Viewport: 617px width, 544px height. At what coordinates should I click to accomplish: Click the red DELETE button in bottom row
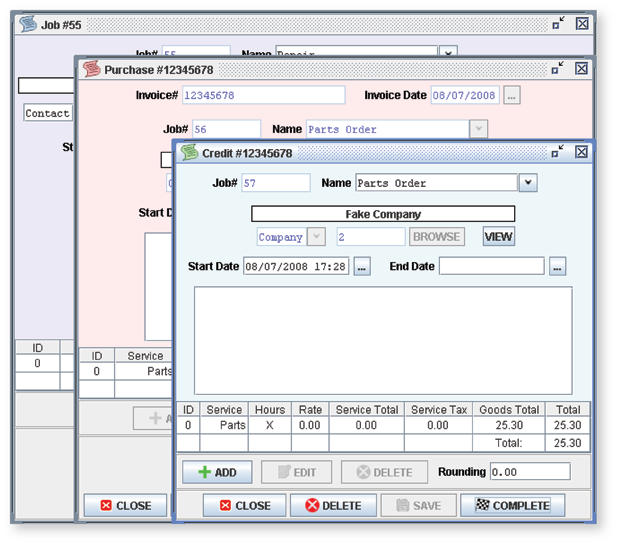[x=333, y=505]
